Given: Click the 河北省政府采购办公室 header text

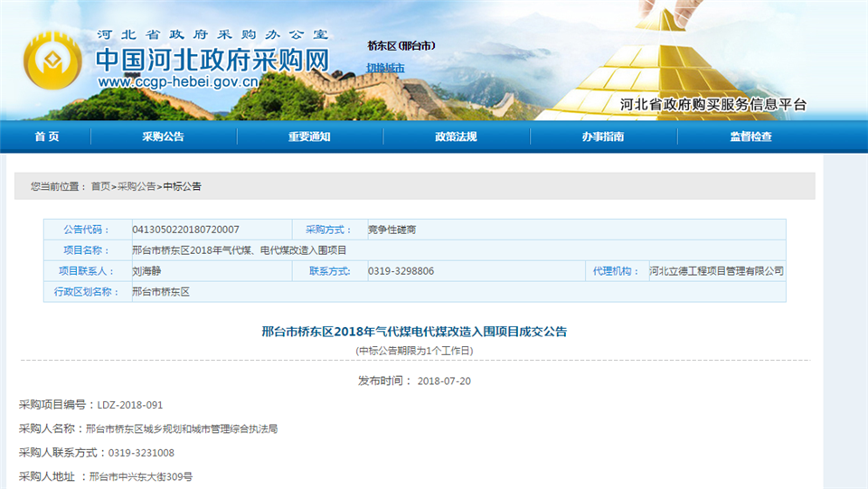Looking at the screenshot, I should (213, 34).
